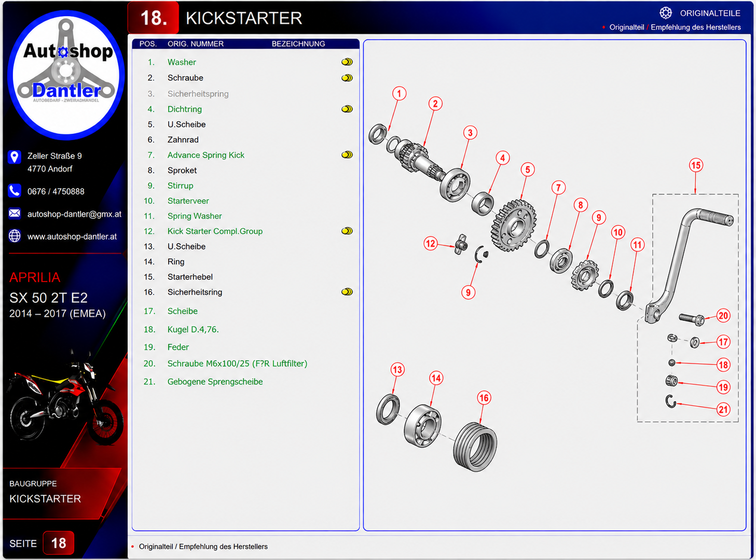Select the Zahnrad part entry
Image resolution: width=756 pixels, height=560 pixels.
point(183,140)
